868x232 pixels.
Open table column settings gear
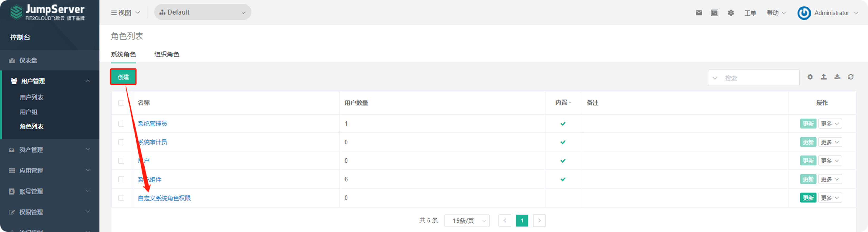click(810, 77)
